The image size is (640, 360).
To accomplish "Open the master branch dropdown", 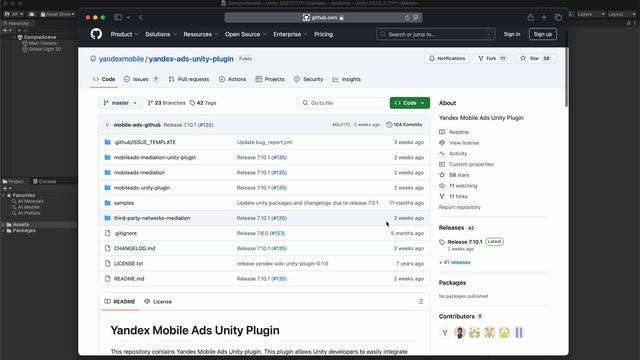I will click(120, 103).
